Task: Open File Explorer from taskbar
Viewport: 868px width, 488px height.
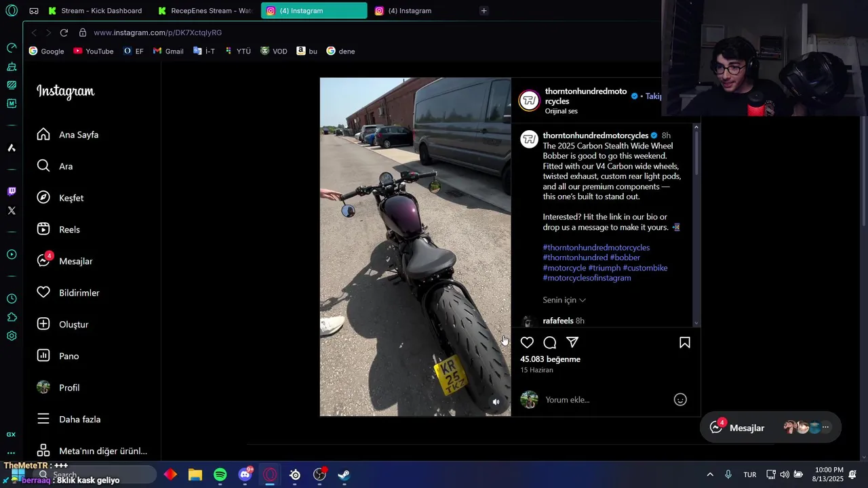Action: tap(195, 474)
